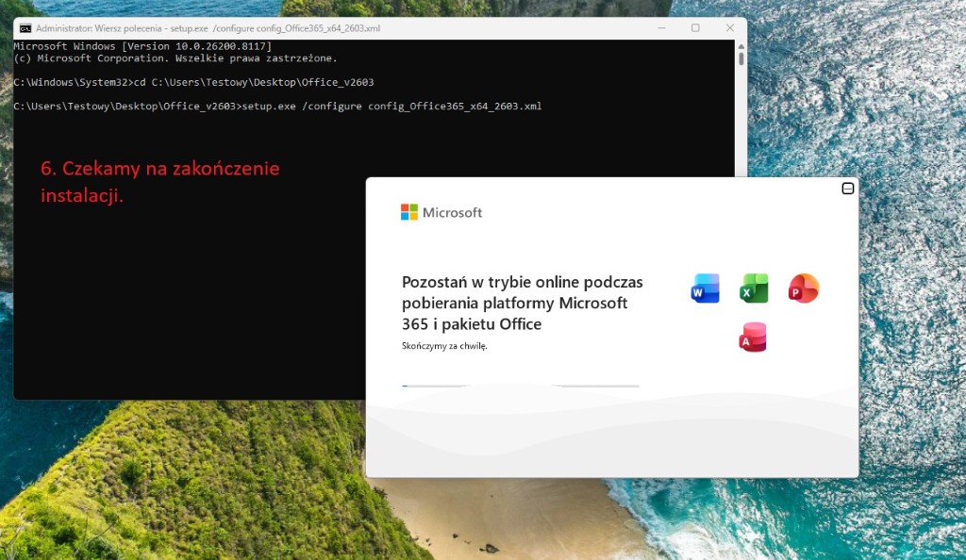Click the setup.exe /configure command line

point(278,106)
